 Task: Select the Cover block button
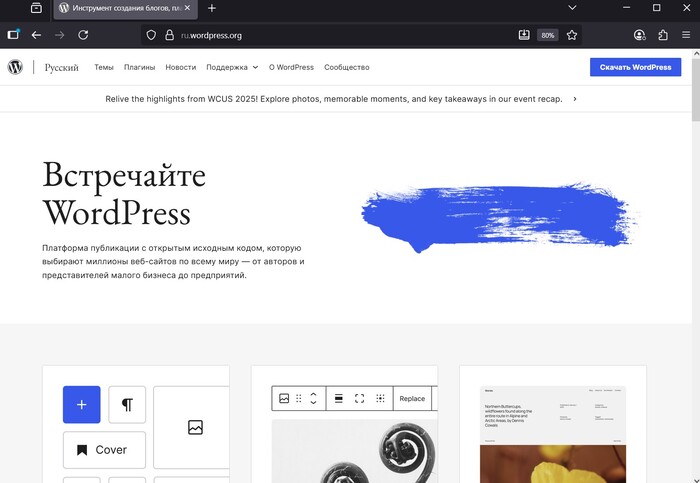[104, 450]
